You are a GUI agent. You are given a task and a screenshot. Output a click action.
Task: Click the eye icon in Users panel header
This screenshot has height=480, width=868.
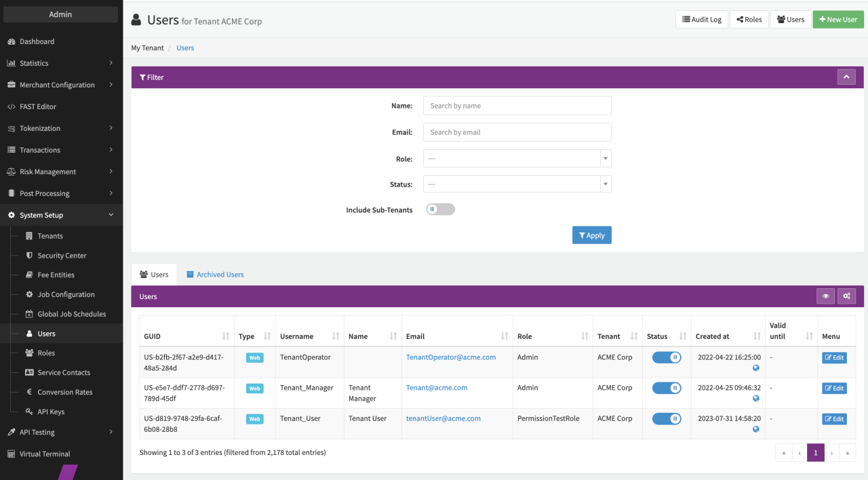coord(825,296)
